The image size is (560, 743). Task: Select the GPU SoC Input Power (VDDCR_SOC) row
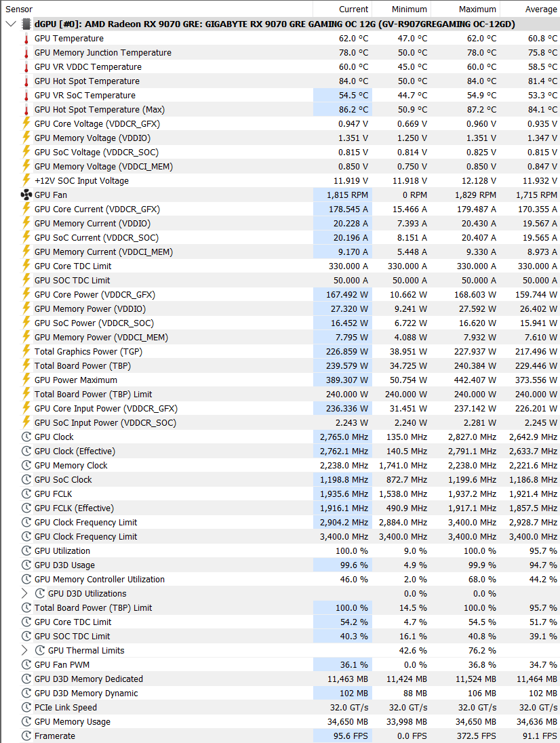click(x=280, y=422)
